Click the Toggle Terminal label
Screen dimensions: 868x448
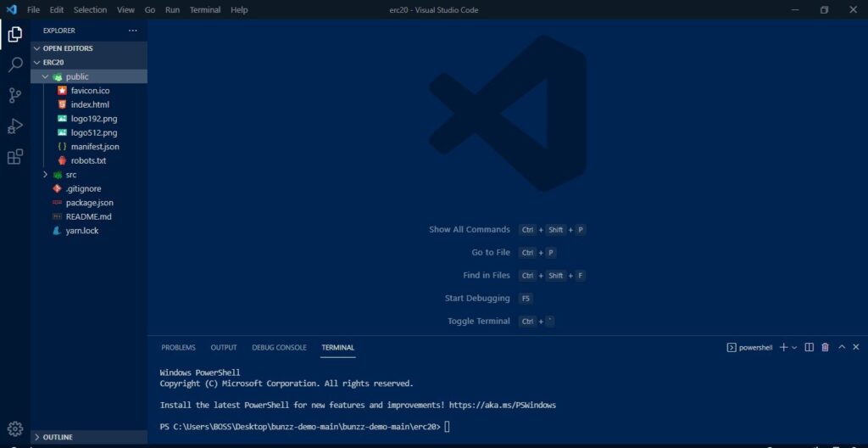[x=479, y=321]
